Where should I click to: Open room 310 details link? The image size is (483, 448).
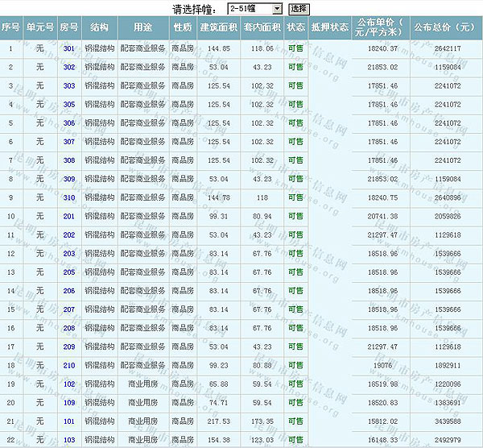69,197
